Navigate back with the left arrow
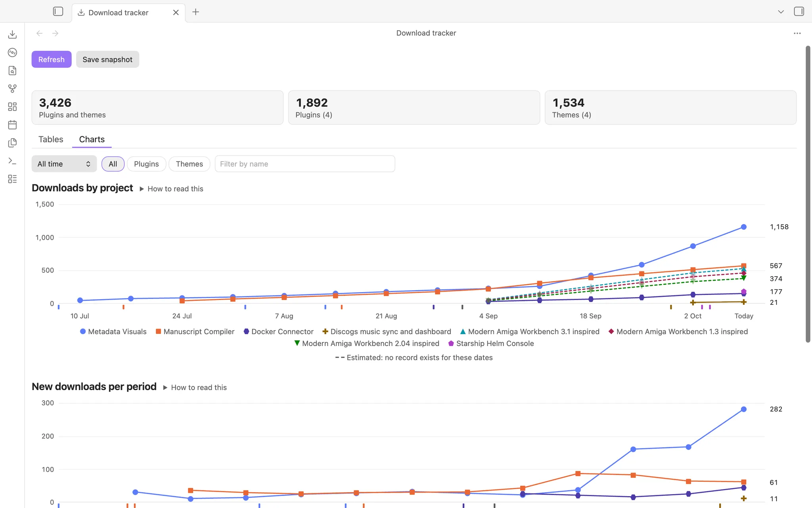Image resolution: width=812 pixels, height=508 pixels. point(39,33)
